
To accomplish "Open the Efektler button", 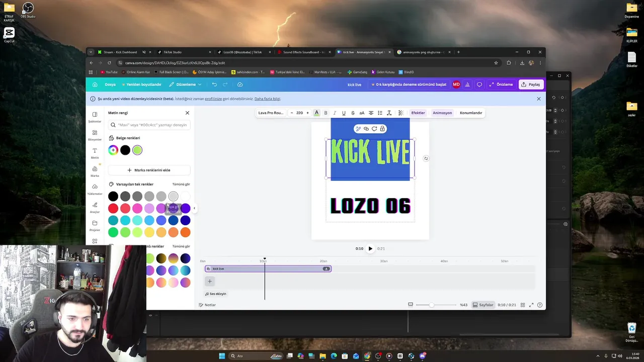I will pos(418,113).
